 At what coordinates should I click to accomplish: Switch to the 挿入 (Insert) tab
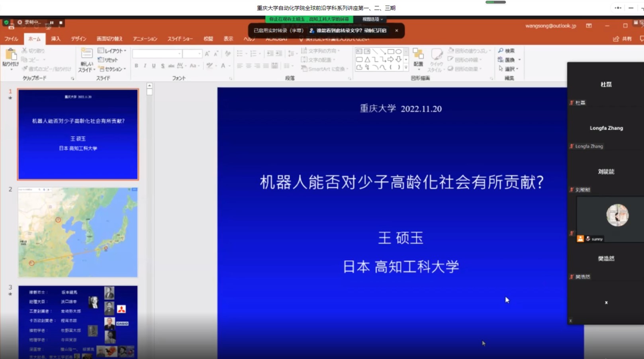point(56,39)
